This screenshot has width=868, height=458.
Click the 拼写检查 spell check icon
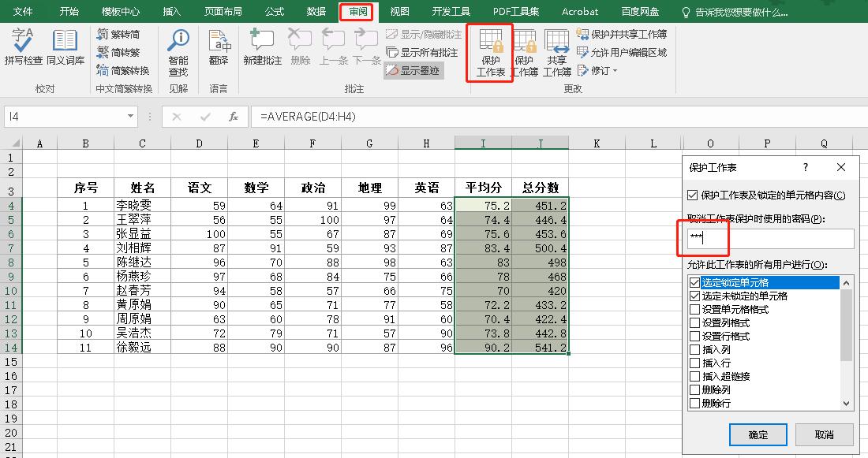click(x=21, y=47)
